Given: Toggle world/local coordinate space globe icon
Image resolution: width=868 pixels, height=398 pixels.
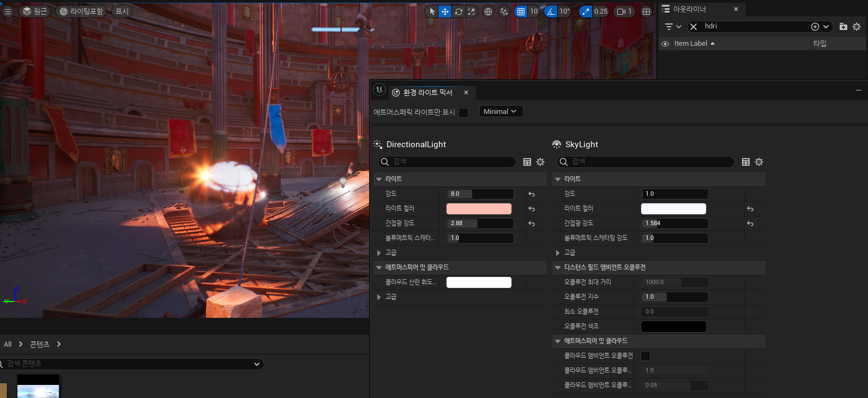Looking at the screenshot, I should point(488,11).
